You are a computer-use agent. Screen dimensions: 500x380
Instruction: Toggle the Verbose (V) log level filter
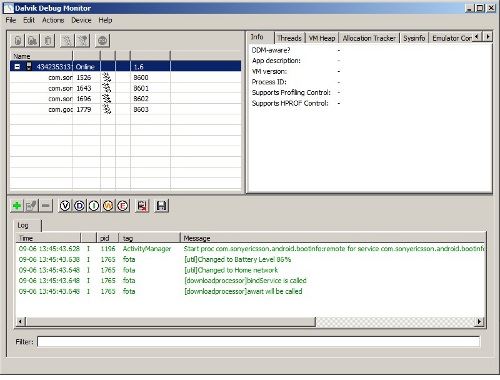coord(65,206)
